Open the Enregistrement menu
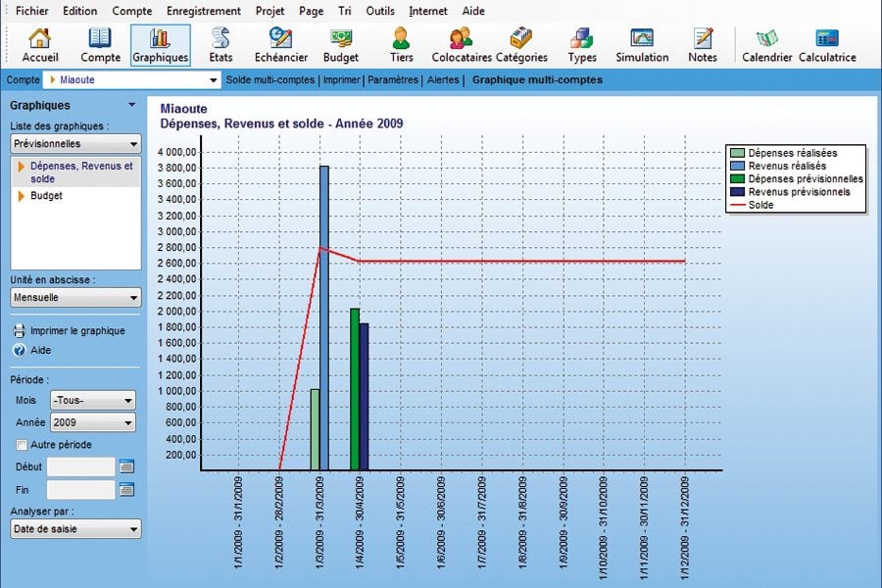This screenshot has width=882, height=588. pos(204,11)
